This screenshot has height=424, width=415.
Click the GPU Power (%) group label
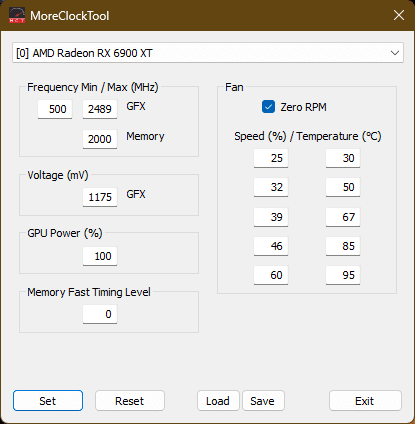click(65, 233)
